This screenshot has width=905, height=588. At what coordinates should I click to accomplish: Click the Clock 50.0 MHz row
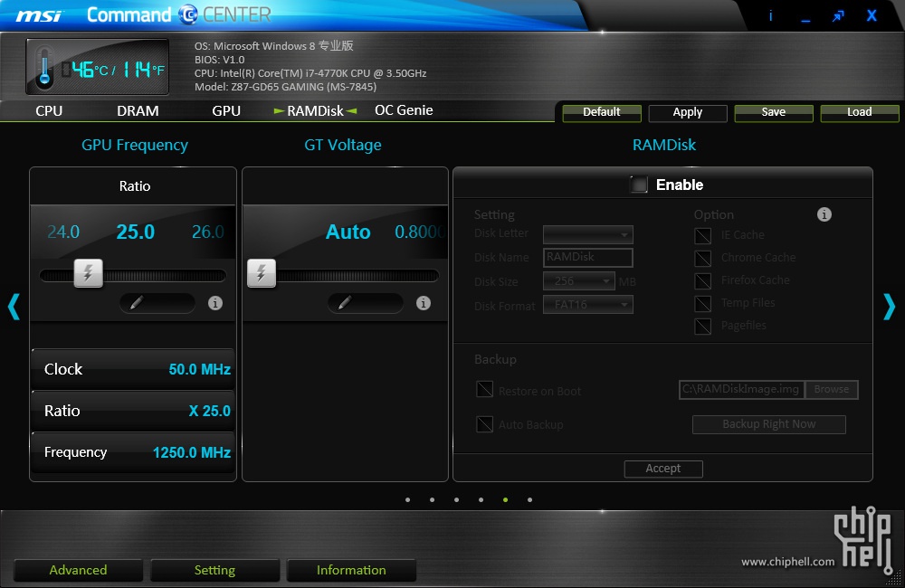[133, 369]
